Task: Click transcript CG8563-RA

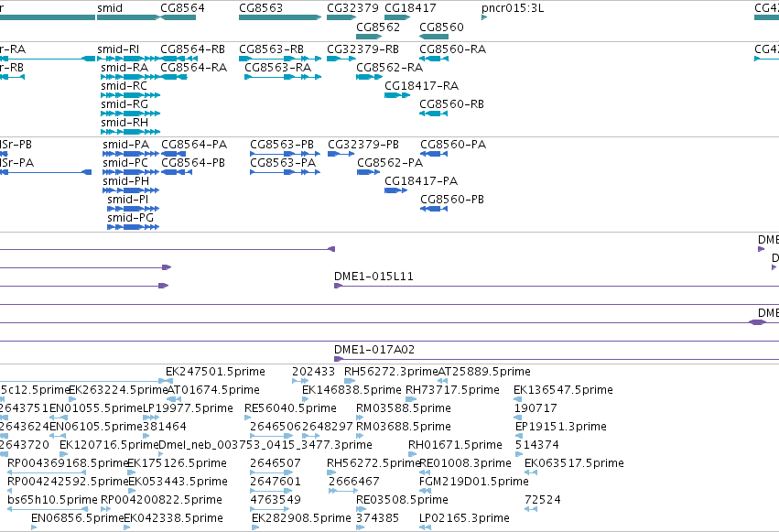Action: (x=283, y=77)
